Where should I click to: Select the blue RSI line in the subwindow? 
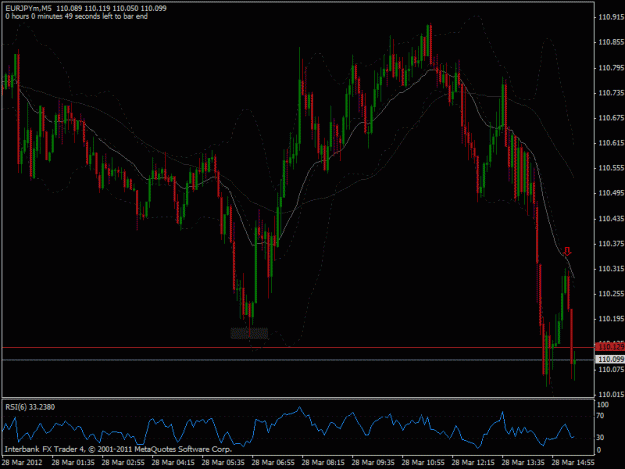[288, 427]
